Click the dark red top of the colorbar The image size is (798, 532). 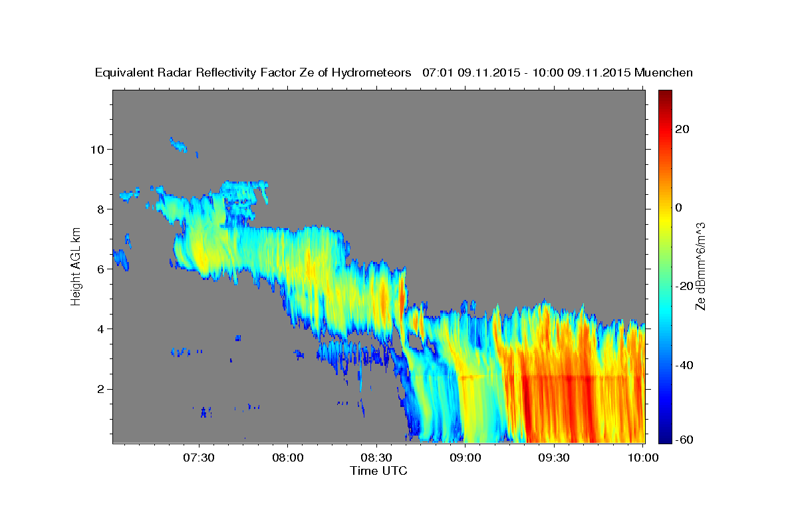click(x=665, y=96)
